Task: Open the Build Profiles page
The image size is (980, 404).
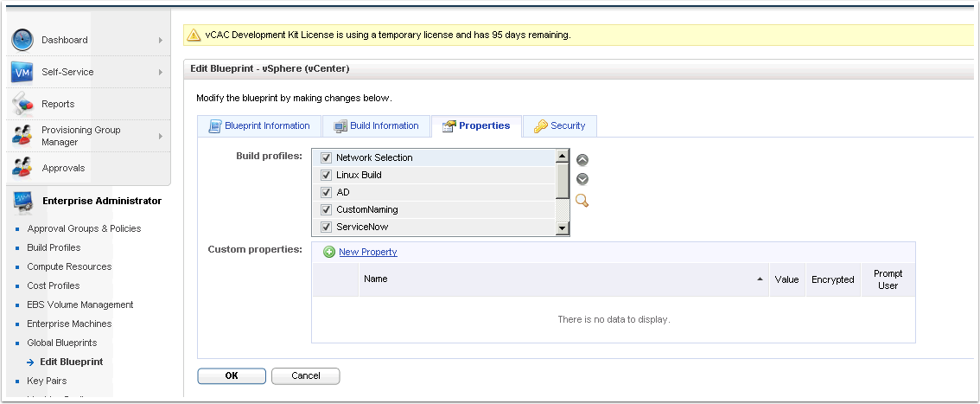Action: (54, 247)
